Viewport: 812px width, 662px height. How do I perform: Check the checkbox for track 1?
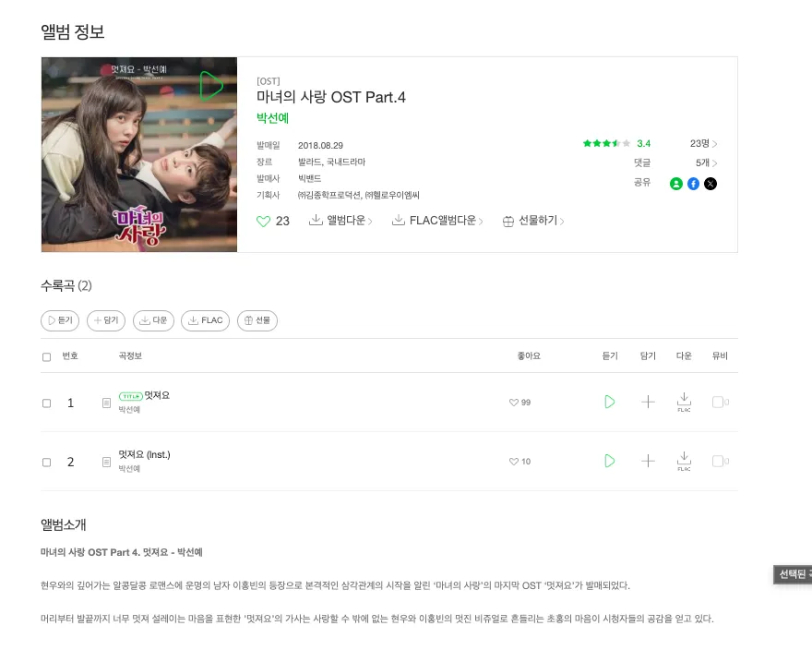[47, 403]
